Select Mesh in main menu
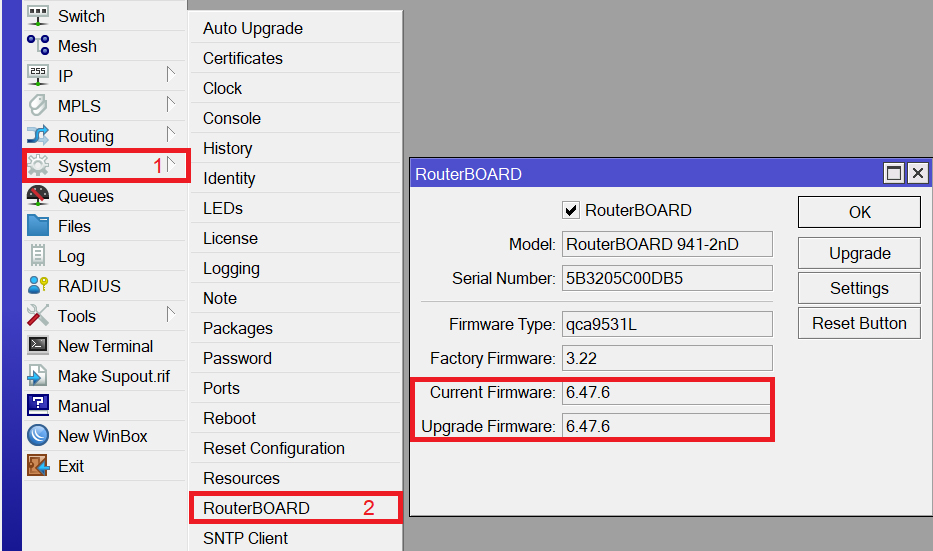 point(104,46)
